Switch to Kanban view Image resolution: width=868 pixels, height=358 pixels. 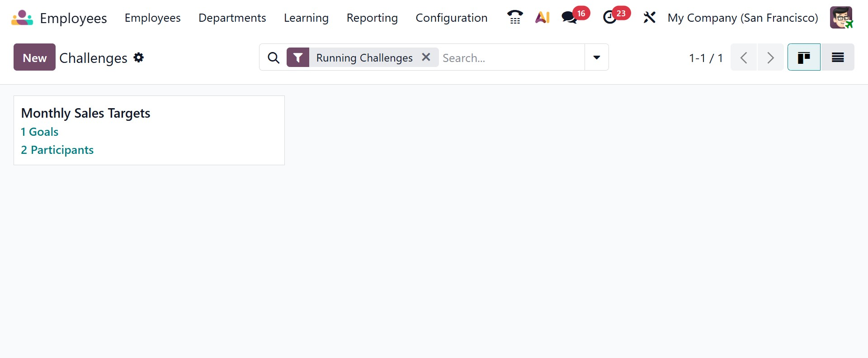click(x=804, y=57)
